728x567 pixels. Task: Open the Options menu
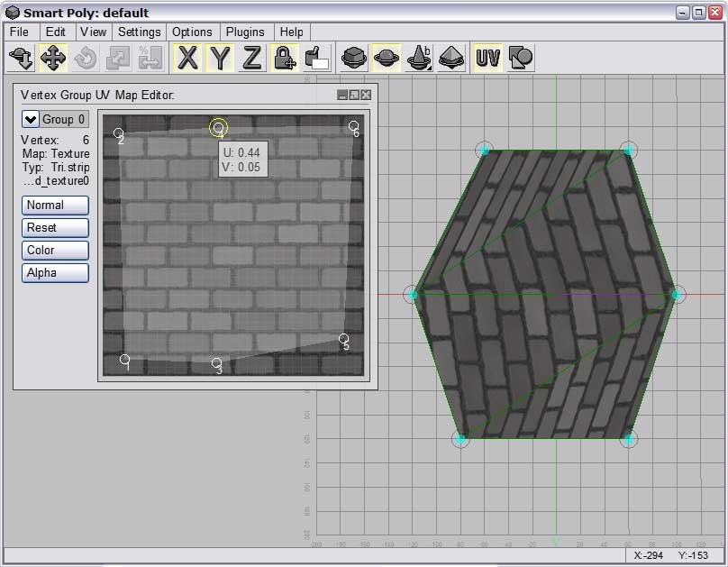[192, 32]
